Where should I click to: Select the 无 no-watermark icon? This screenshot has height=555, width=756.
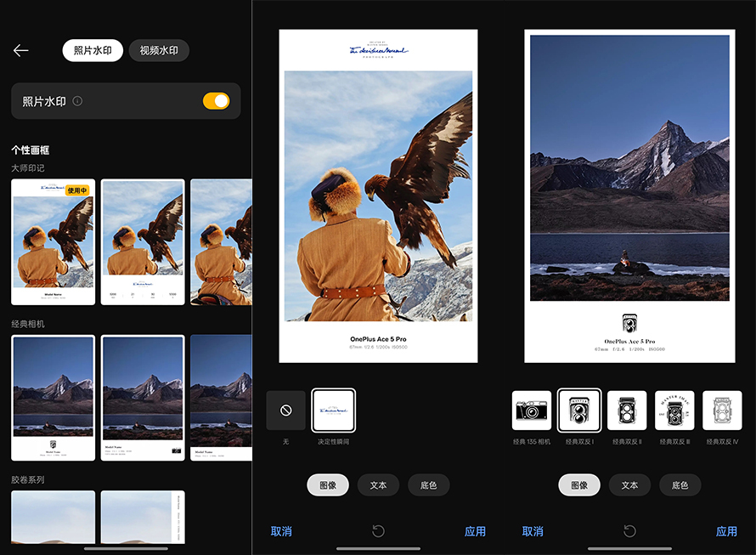[x=286, y=411]
